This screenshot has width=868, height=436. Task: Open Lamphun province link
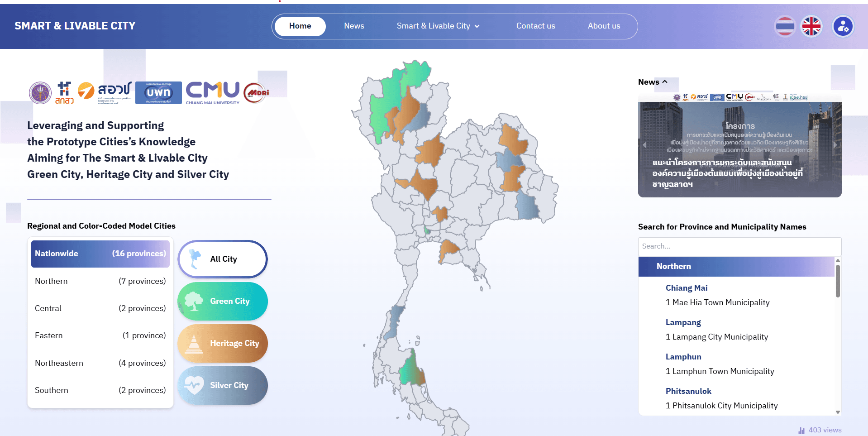[683, 357]
